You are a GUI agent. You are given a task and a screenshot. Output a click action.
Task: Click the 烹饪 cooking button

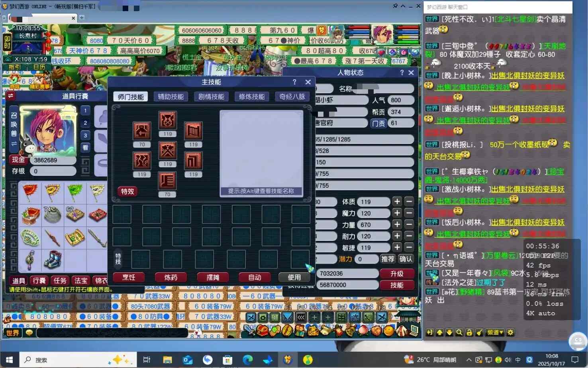129,277
